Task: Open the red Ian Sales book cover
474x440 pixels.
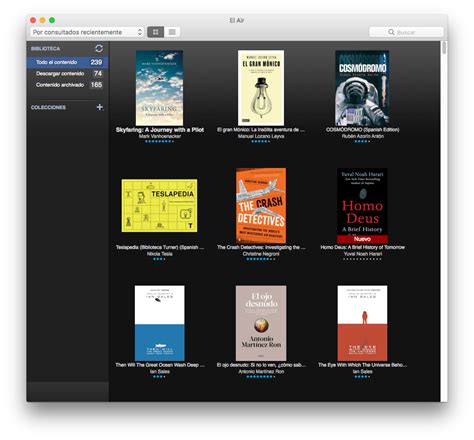Action: [x=362, y=323]
